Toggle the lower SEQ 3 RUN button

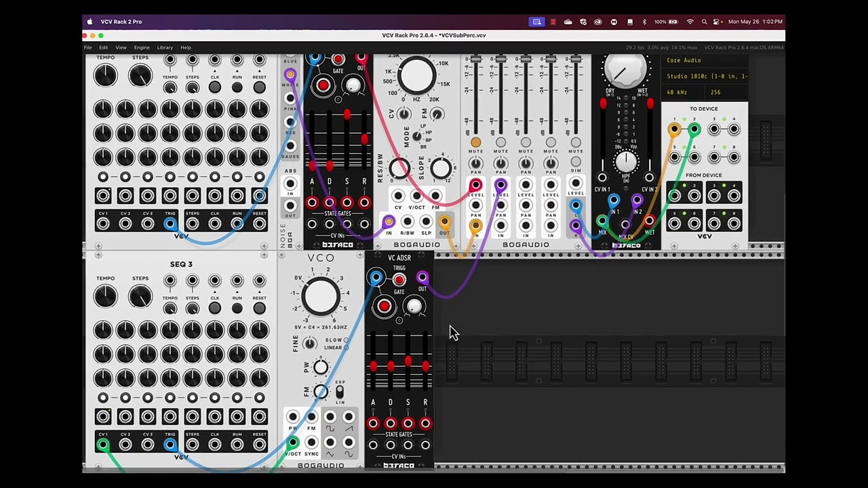point(237,308)
